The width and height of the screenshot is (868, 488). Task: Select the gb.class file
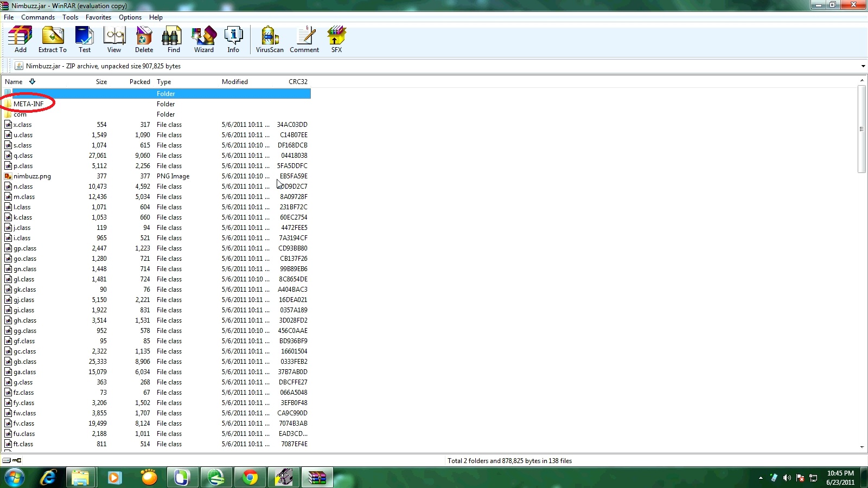tap(25, 362)
